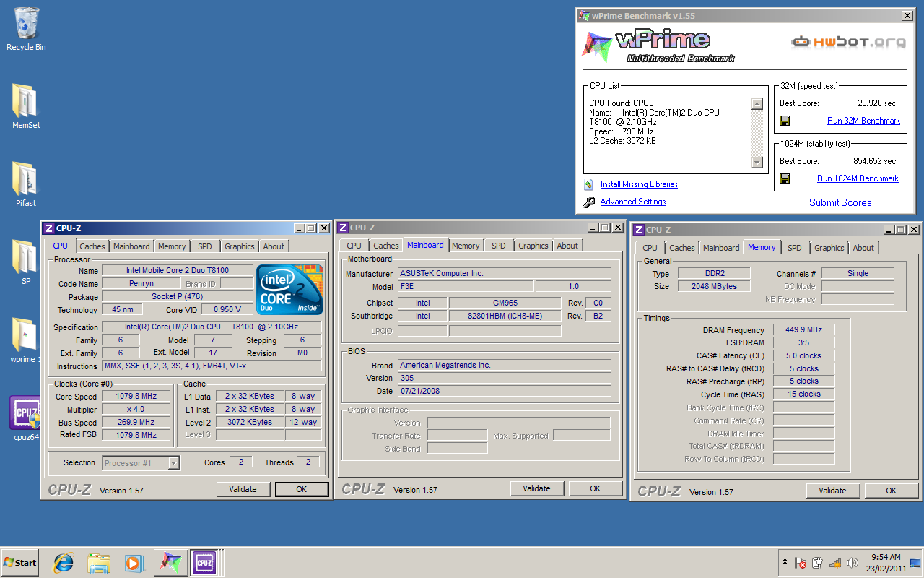Click the Core Speed value 1079.8 MHz
924x578 pixels.
136,396
